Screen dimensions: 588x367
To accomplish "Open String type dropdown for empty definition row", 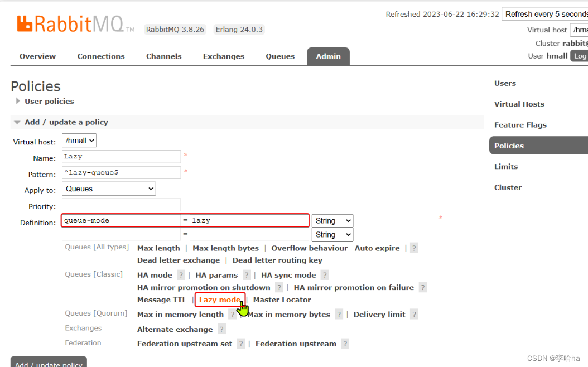I will 332,235.
